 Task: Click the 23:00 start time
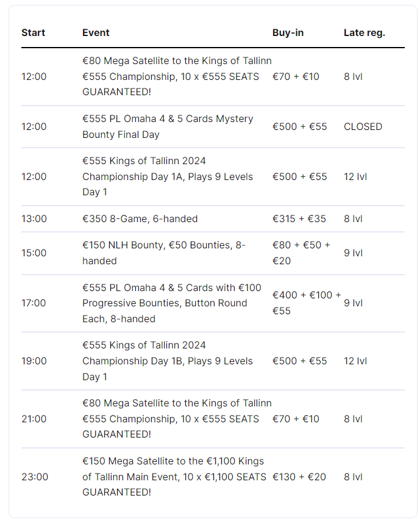34,477
